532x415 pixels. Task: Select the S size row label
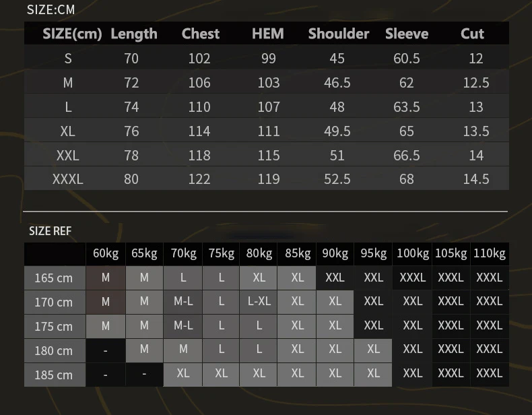tap(67, 59)
